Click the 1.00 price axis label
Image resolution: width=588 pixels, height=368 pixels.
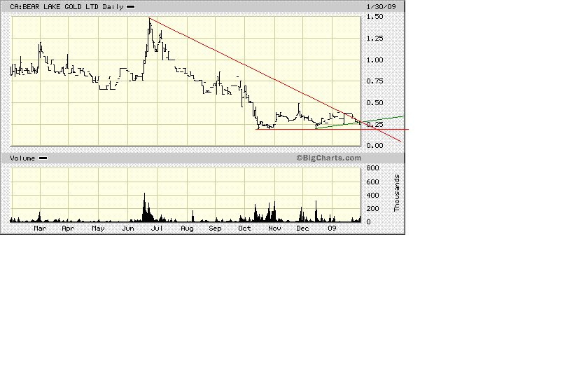374,60
